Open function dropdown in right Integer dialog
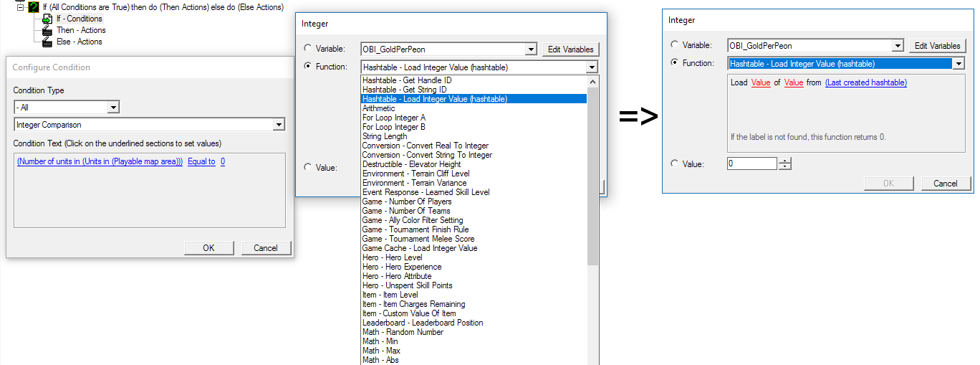980x365 pixels. click(x=958, y=64)
